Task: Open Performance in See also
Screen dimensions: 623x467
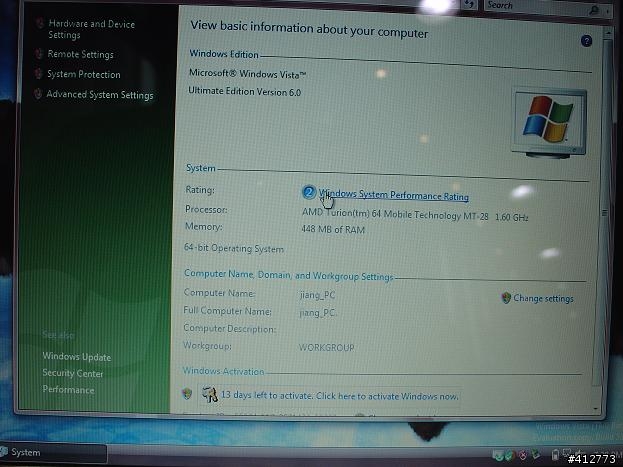Action: (x=68, y=389)
